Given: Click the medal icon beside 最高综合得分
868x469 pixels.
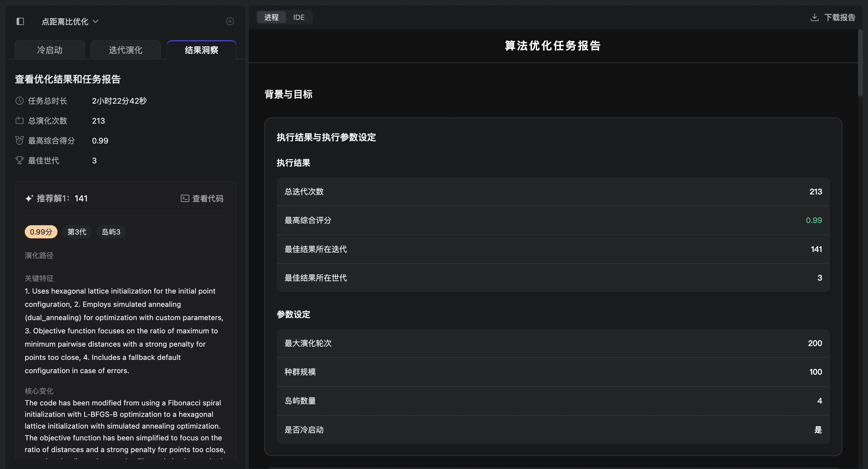Looking at the screenshot, I should [20, 140].
